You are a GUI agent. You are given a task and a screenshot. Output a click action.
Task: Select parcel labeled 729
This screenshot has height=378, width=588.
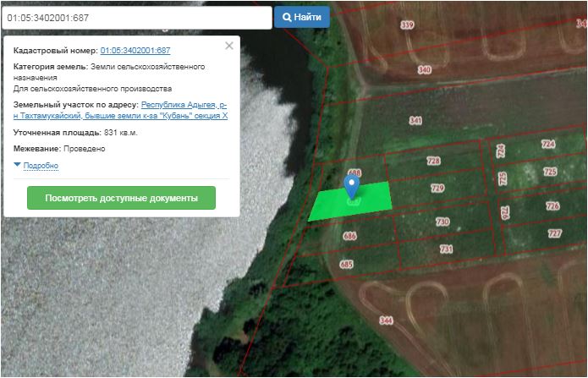click(437, 189)
